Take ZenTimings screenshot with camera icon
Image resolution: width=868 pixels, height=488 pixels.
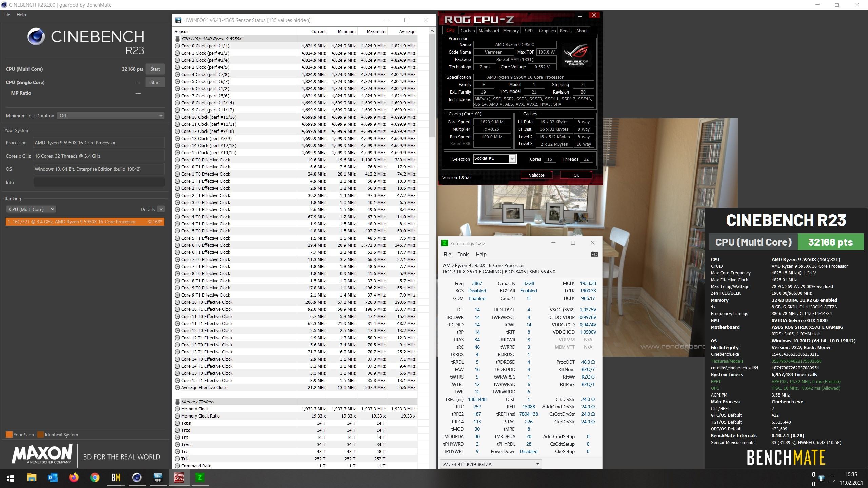(x=594, y=254)
